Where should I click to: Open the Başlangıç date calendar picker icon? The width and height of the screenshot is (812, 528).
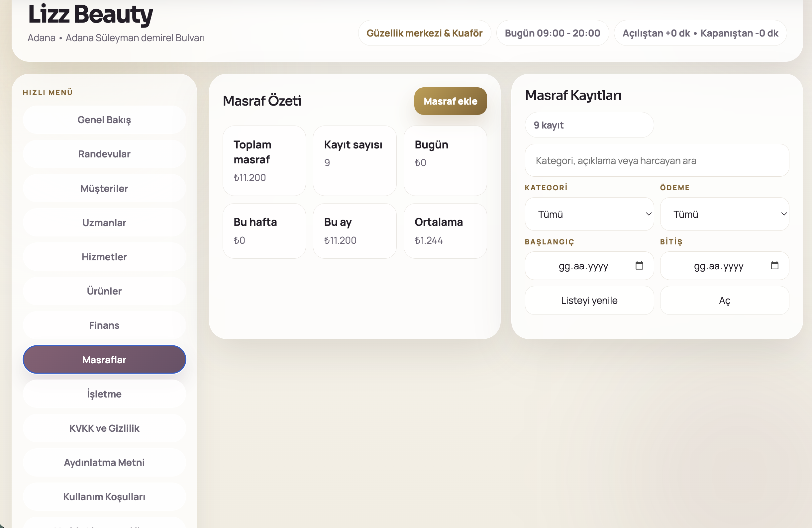(639, 265)
